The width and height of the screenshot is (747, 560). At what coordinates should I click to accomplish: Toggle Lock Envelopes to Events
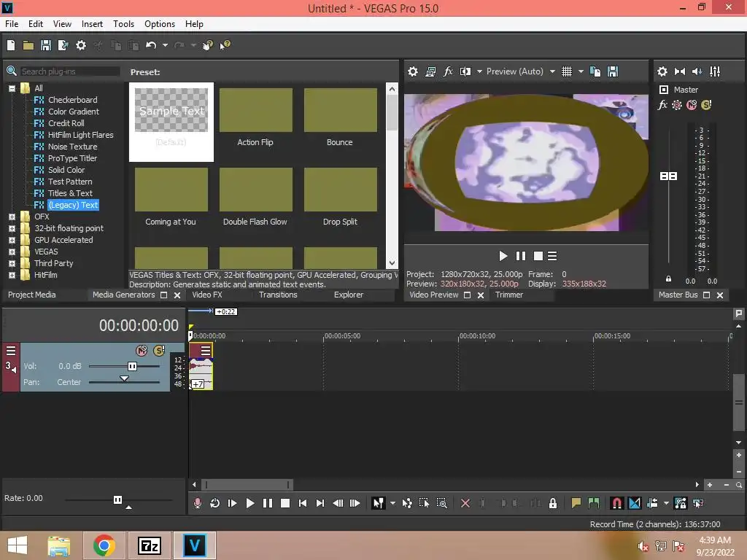coord(681,503)
